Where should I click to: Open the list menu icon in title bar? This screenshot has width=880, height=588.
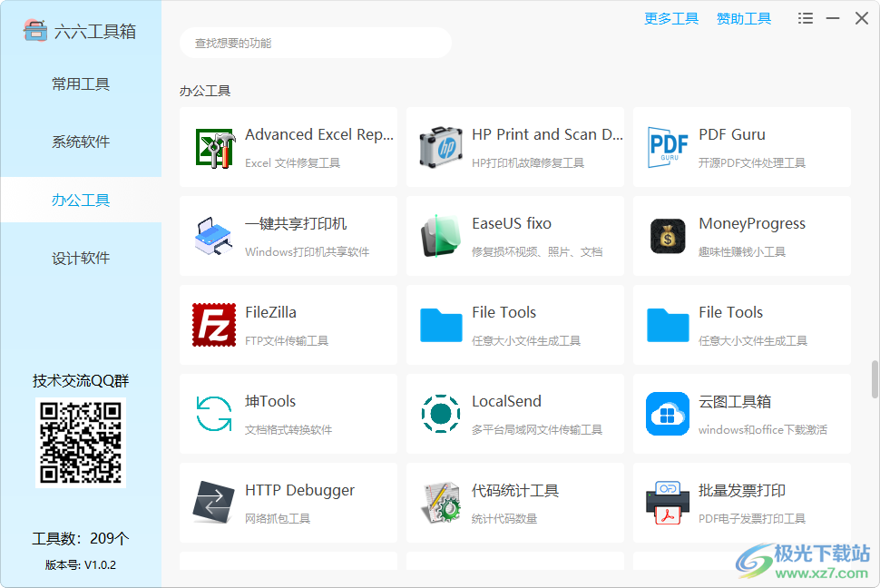[806, 18]
